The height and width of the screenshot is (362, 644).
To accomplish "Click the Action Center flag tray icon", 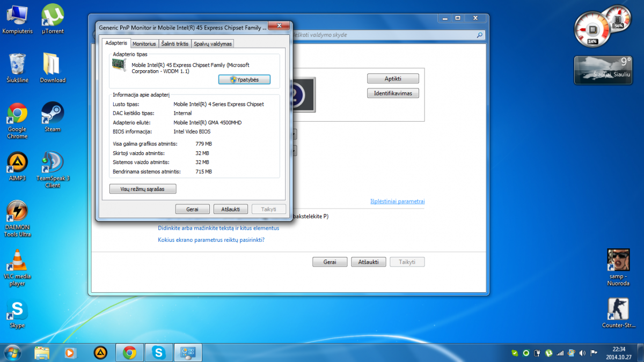I will tap(594, 353).
